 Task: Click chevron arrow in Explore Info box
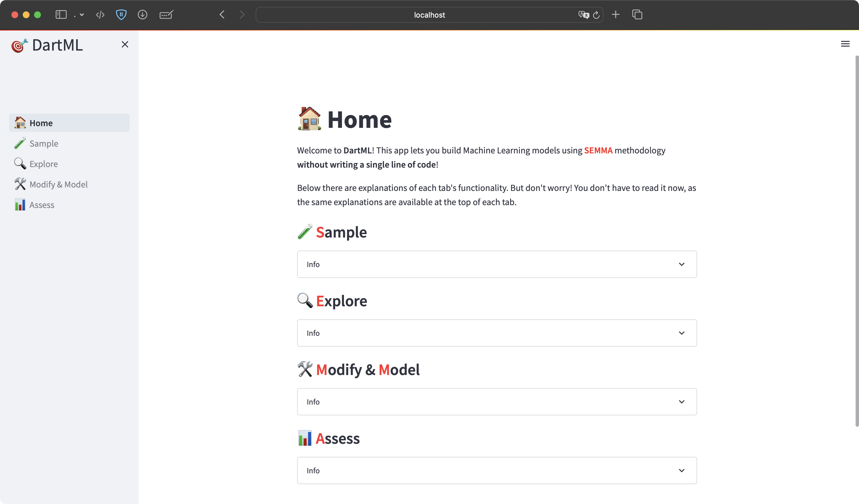click(x=681, y=333)
